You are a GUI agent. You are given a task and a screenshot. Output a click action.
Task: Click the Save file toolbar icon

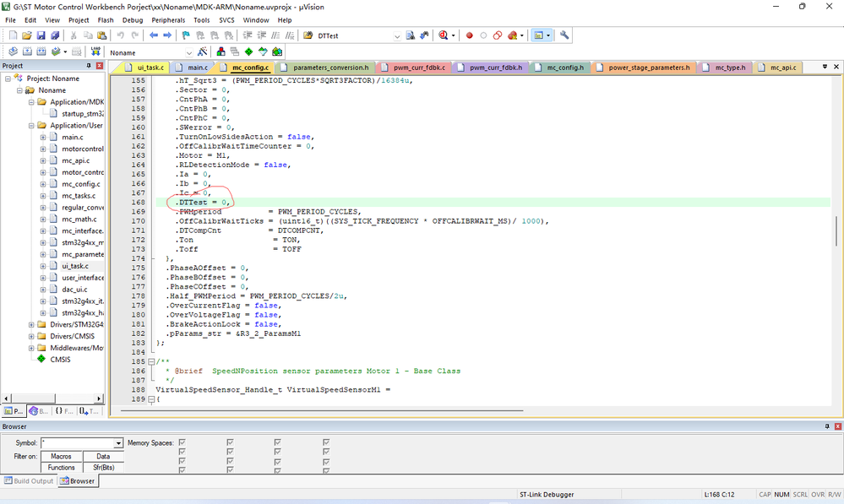[x=41, y=35]
